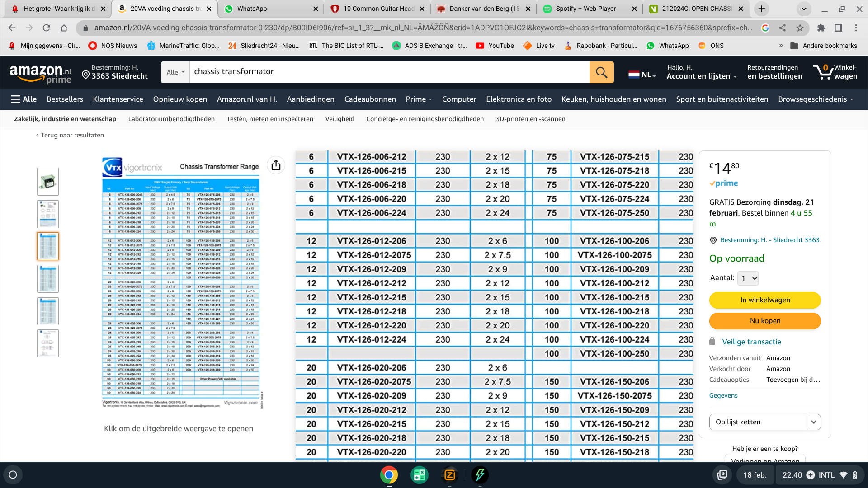Open Chrome from the shelf
Viewport: 868px width, 488px height.
pos(389,475)
